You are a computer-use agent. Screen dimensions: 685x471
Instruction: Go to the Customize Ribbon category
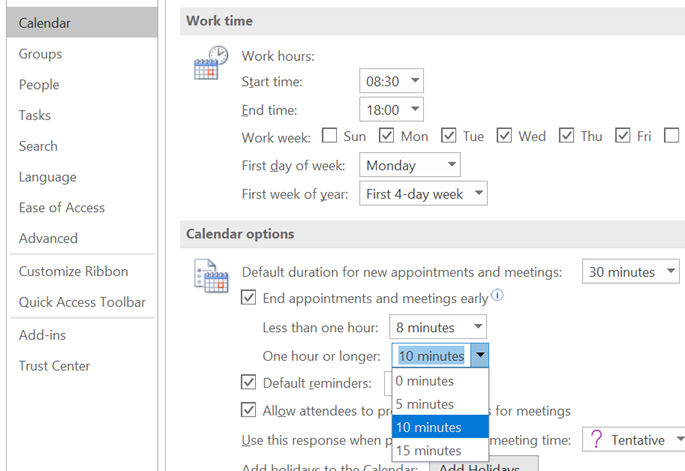pyautogui.click(x=73, y=271)
